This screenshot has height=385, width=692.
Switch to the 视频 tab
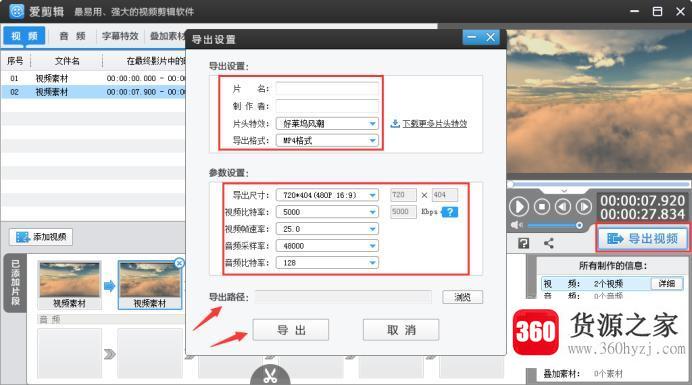24,36
